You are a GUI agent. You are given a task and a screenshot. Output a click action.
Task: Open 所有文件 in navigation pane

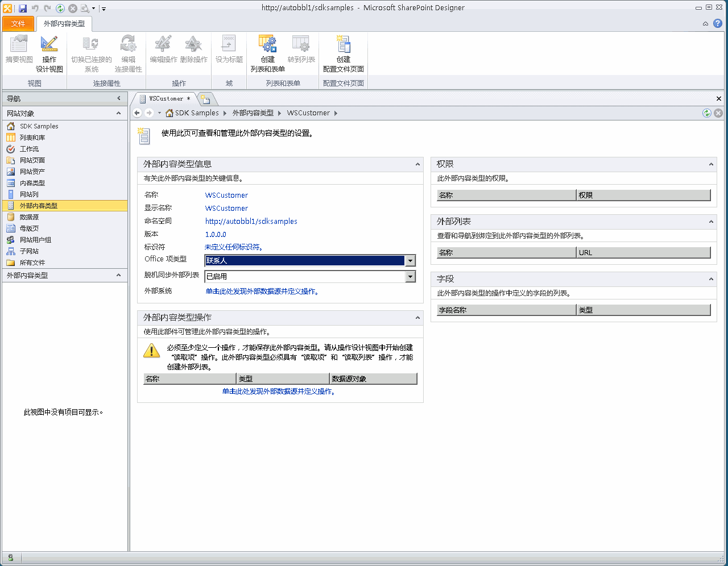[x=32, y=263]
